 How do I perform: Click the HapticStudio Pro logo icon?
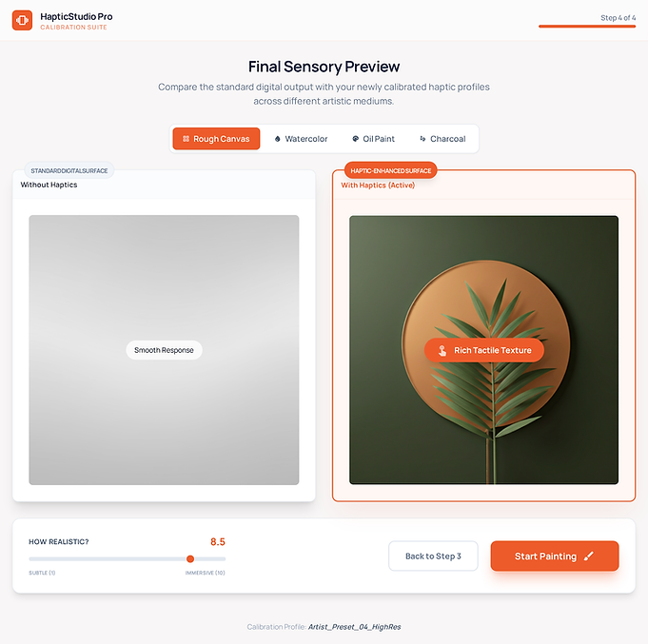pos(22,20)
